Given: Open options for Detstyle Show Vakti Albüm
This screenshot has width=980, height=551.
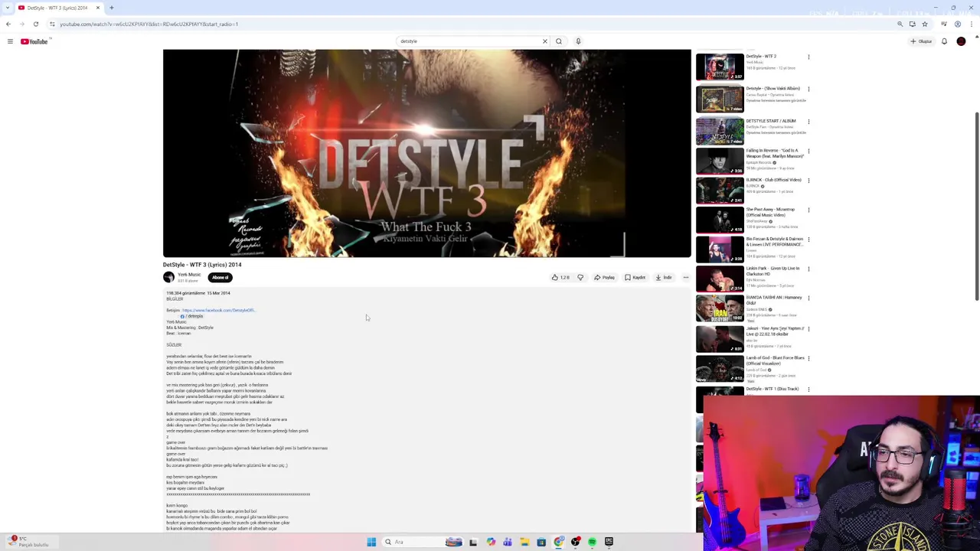Looking at the screenshot, I should tap(808, 89).
